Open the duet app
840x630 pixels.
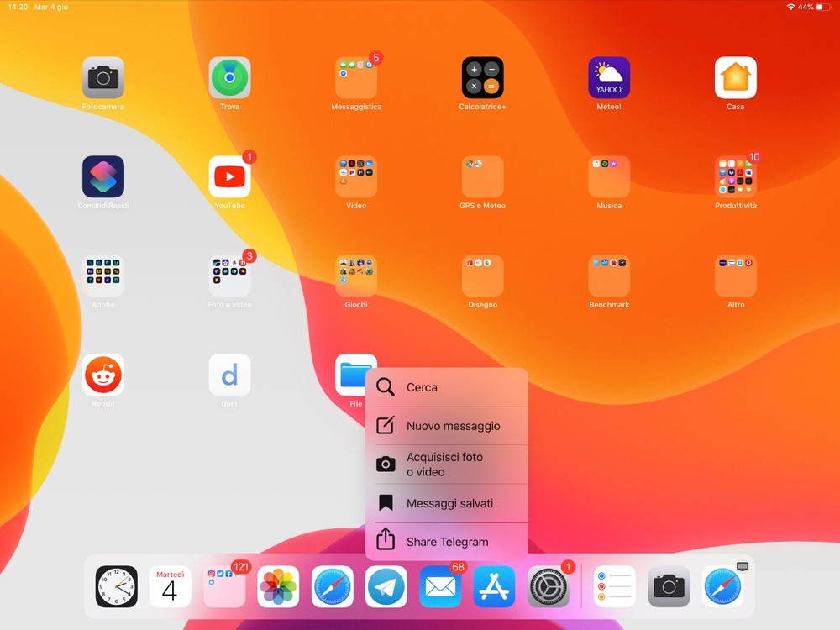click(x=229, y=375)
